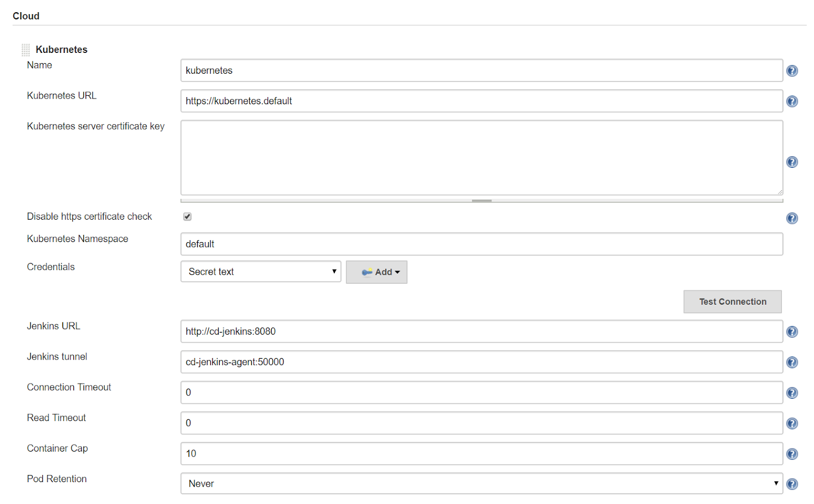
Task: Open help for the Name field
Action: click(792, 71)
